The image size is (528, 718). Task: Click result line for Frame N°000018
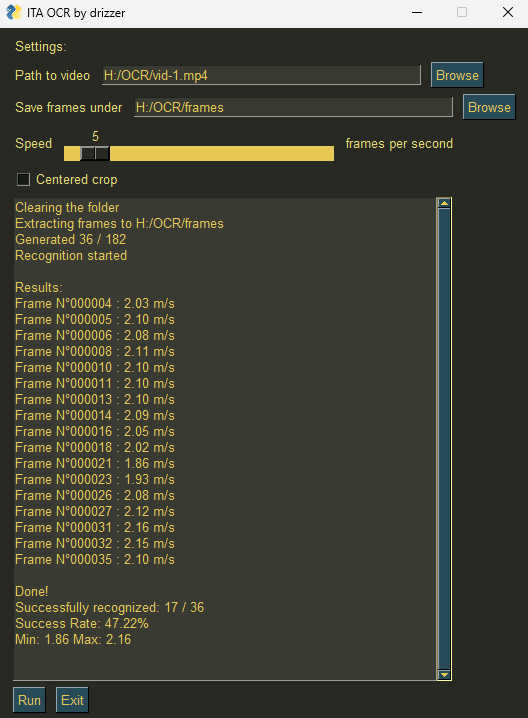(95, 448)
